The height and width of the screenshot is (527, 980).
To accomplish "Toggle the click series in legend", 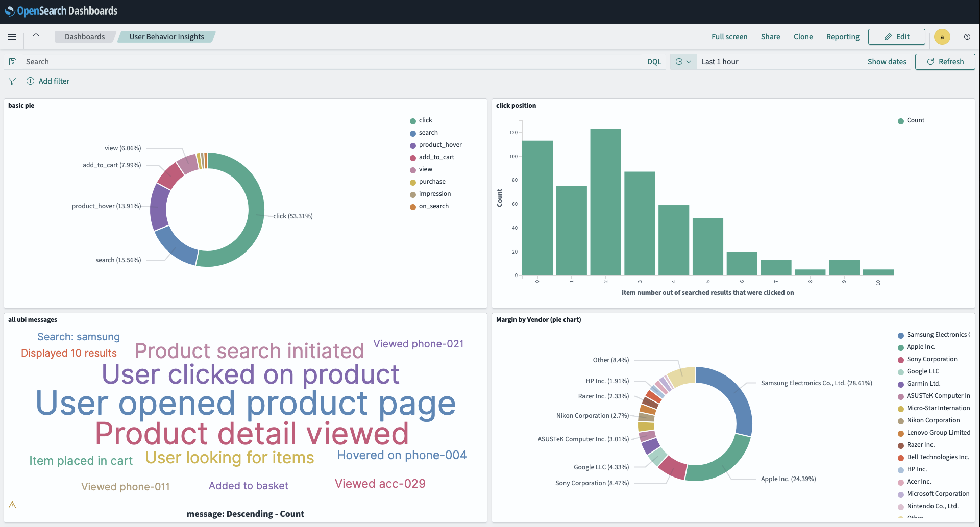I will pos(425,120).
